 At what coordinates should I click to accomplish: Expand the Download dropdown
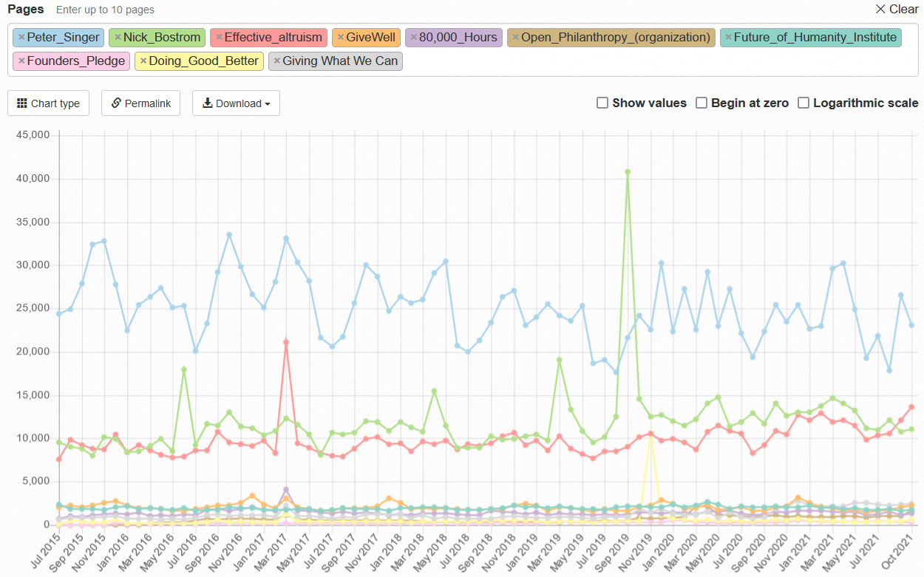pos(236,103)
